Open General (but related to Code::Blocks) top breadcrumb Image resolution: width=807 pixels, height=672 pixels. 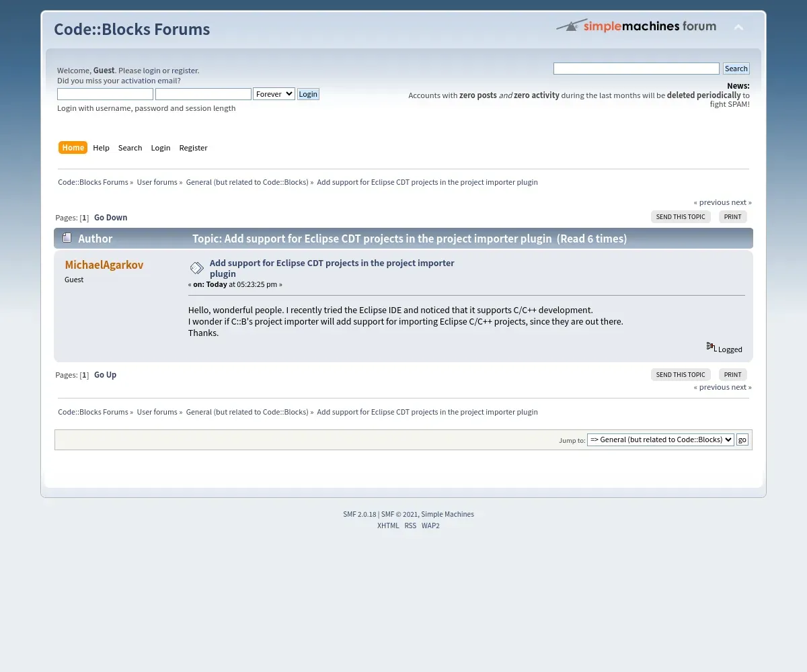tap(247, 182)
